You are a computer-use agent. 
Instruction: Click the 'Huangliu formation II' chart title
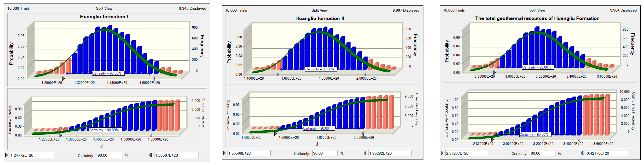[x=319, y=18]
